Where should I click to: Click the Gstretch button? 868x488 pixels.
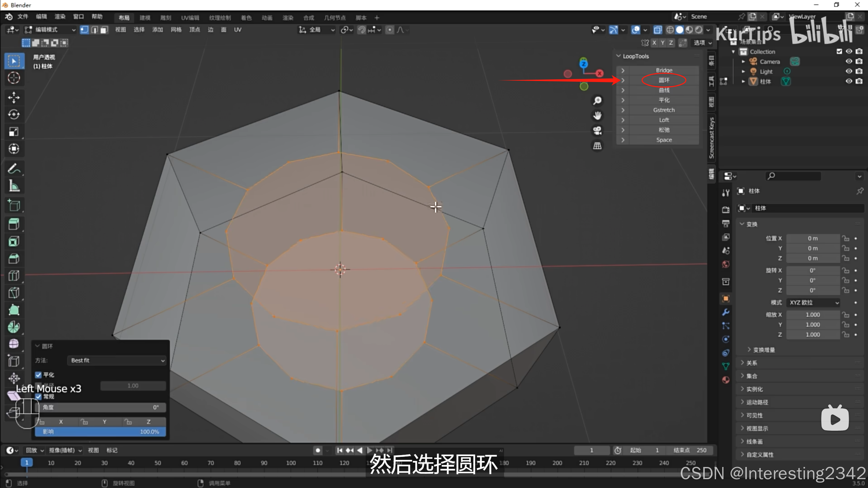[x=664, y=110]
